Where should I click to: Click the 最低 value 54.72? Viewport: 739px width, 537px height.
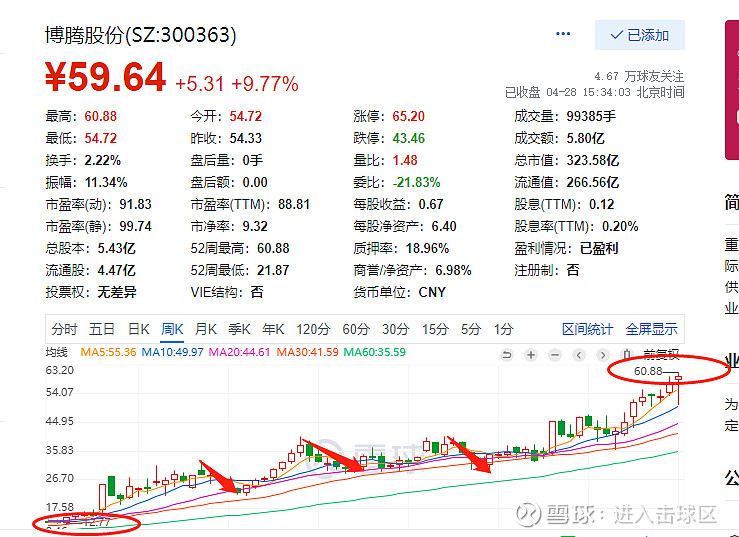click(x=100, y=138)
